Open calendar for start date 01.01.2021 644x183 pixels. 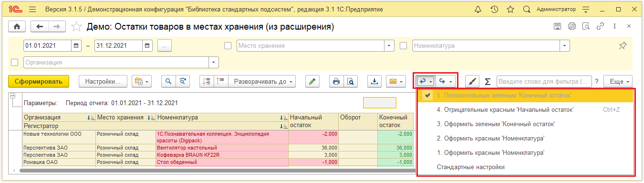[x=77, y=46]
